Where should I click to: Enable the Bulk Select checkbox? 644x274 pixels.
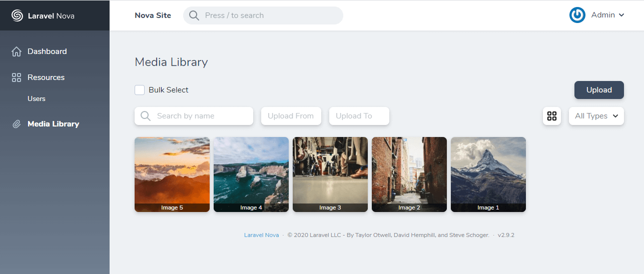click(140, 90)
